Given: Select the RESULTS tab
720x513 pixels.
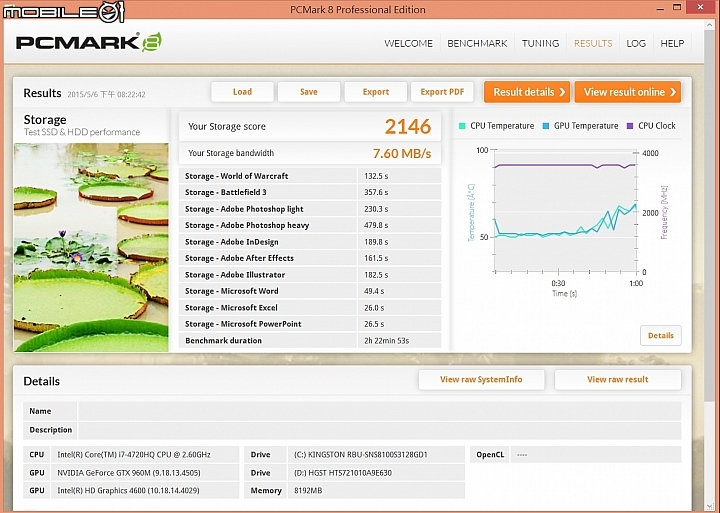Looking at the screenshot, I should click(x=593, y=43).
